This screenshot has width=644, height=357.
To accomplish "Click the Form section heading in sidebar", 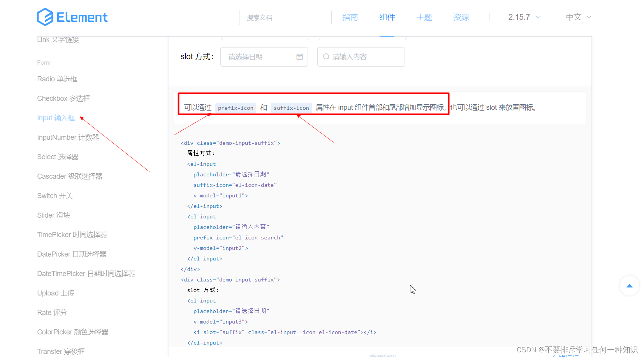I will coord(44,63).
